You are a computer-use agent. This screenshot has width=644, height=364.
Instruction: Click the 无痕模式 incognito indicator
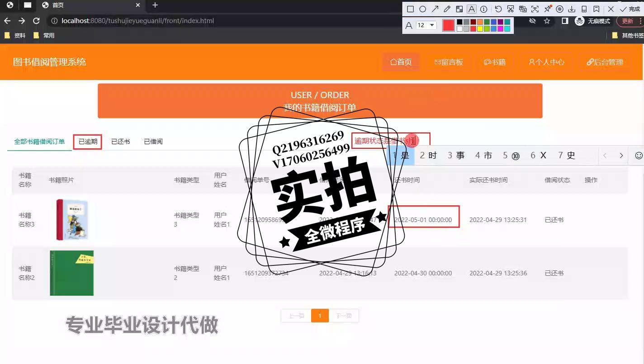(x=592, y=21)
